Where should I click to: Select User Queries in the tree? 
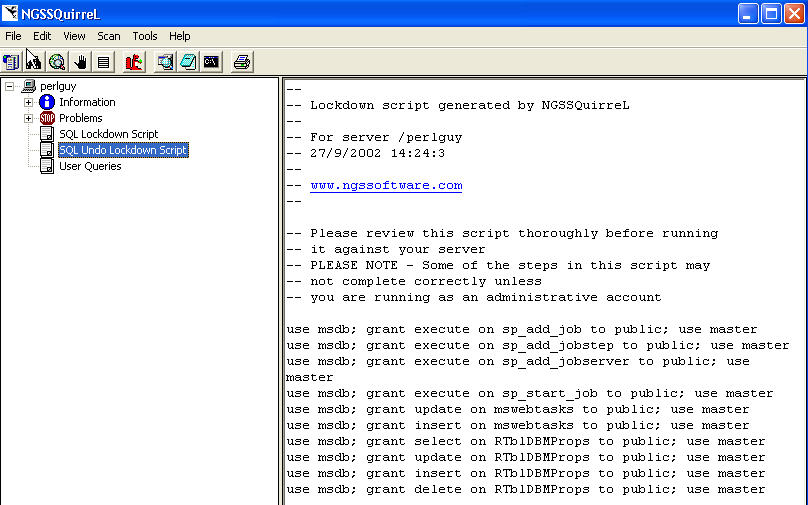pyautogui.click(x=90, y=166)
